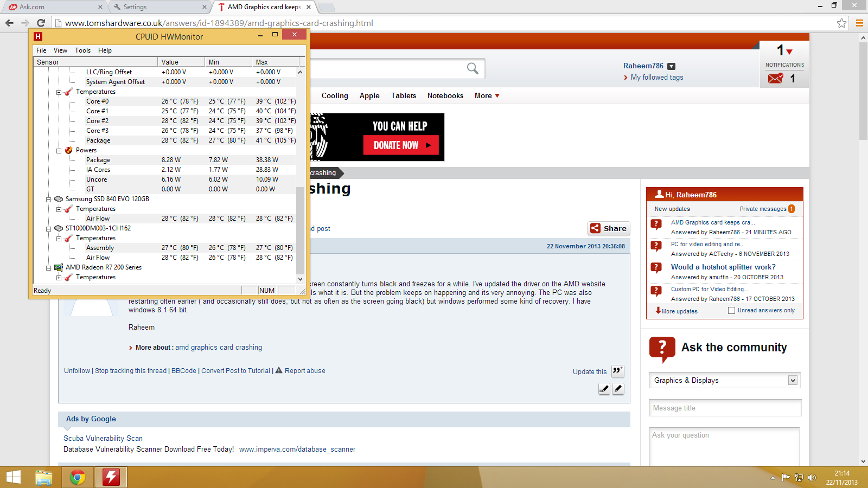Click the browser page vertical scrollbar thumb
This screenshot has width=868, height=488.
(x=863, y=91)
